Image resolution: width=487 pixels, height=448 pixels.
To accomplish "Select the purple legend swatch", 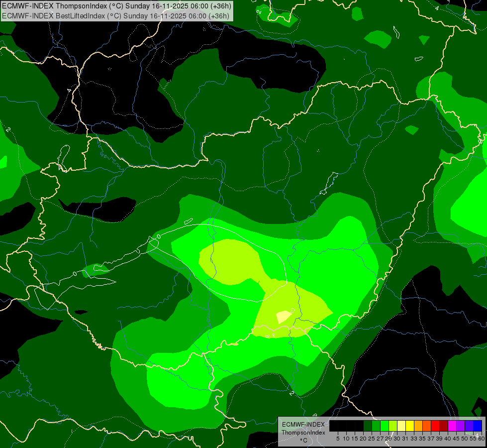I will (x=461, y=426).
